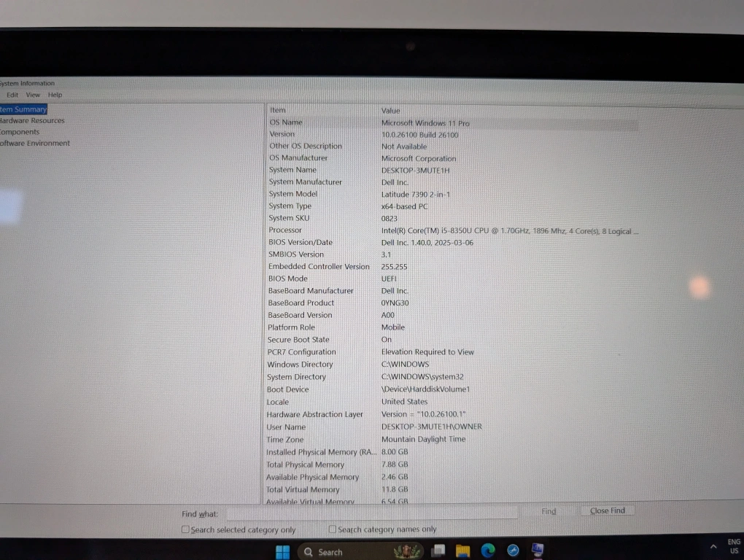Select the Time Zone row
The image size is (744, 560).
(x=453, y=439)
